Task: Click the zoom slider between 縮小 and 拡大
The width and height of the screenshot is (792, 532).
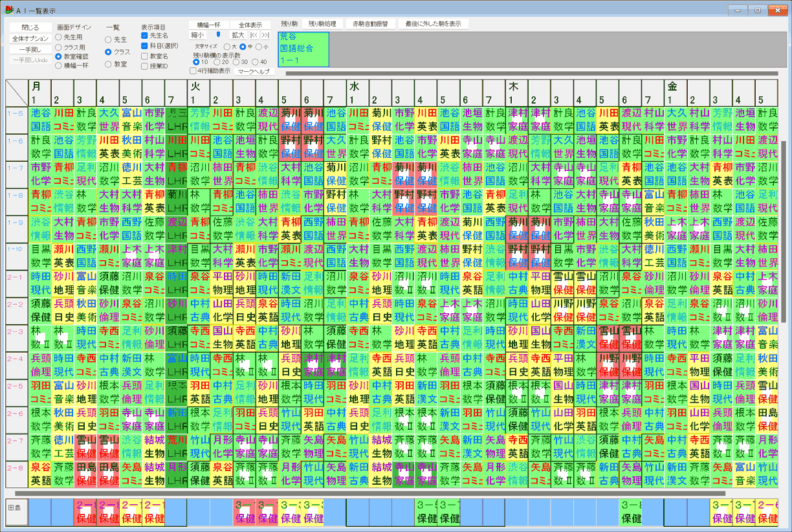Action: coord(218,35)
